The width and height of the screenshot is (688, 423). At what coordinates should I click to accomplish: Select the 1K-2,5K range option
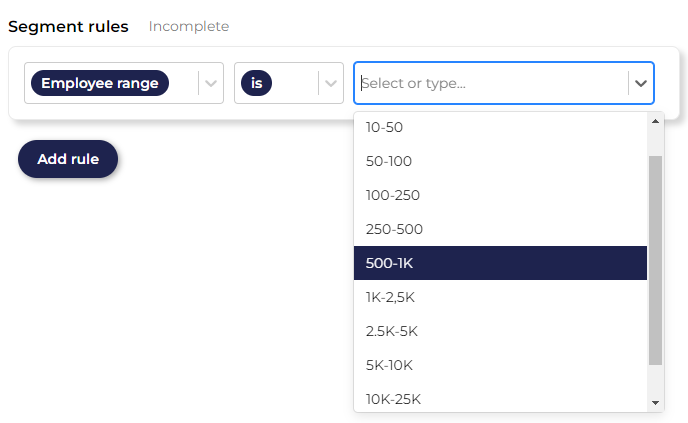tap(393, 297)
